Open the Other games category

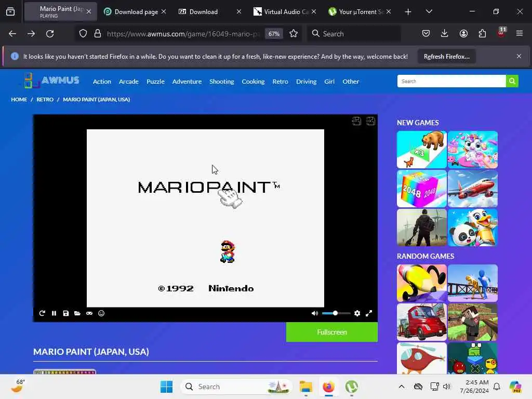tap(351, 82)
